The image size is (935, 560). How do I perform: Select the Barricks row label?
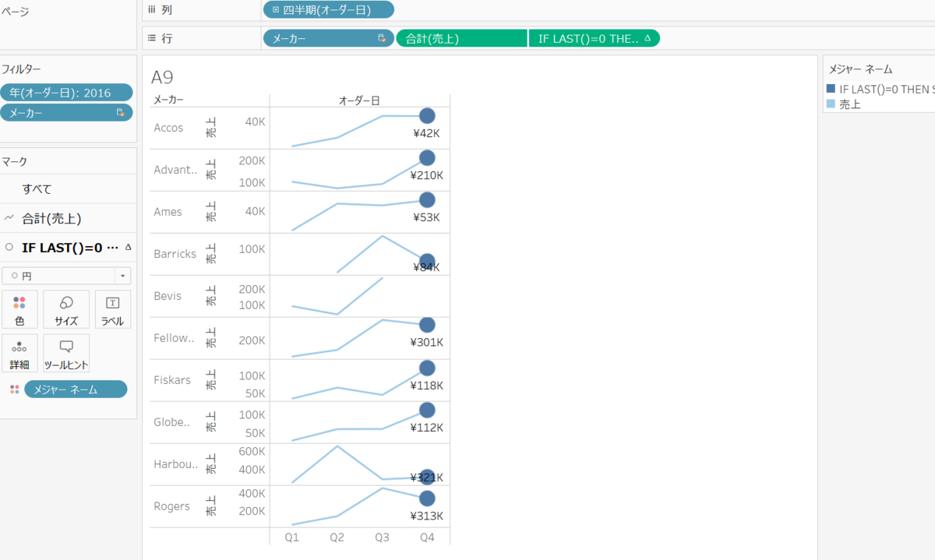coord(175,254)
